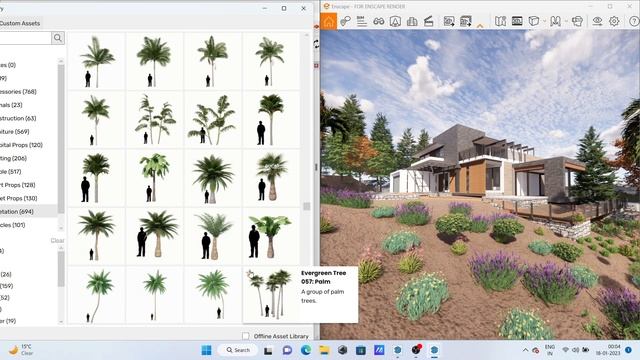Image resolution: width=640 pixels, height=360 pixels.
Task: Open the binoculars view management icon
Action: [x=378, y=21]
